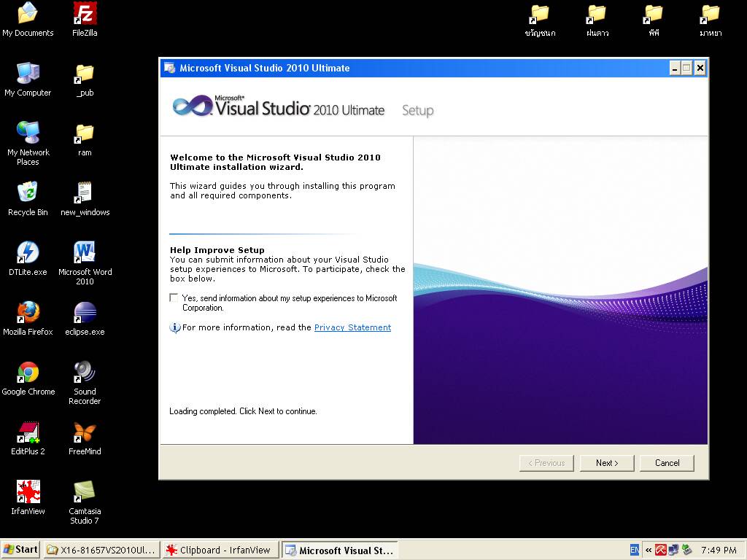Minimize the Visual Studio setup window

pos(675,68)
